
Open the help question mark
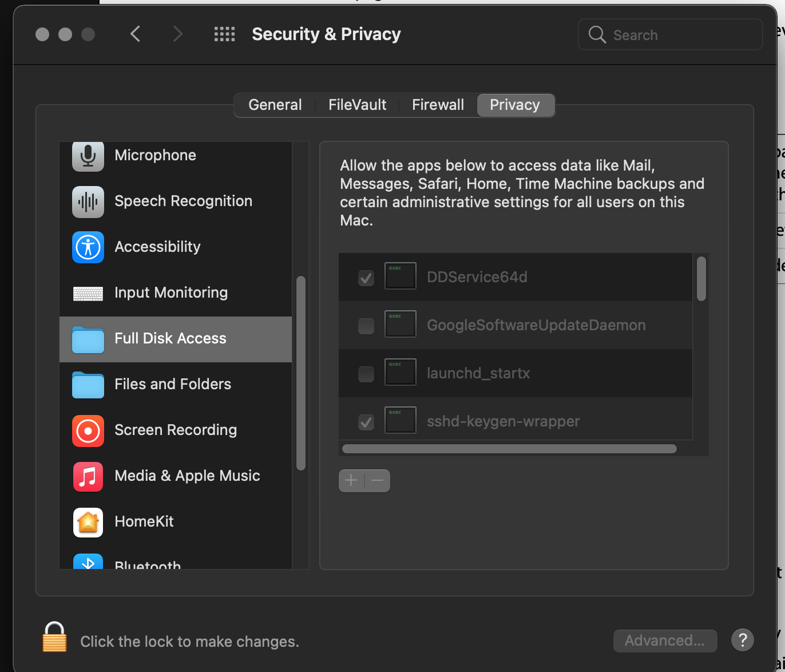742,640
